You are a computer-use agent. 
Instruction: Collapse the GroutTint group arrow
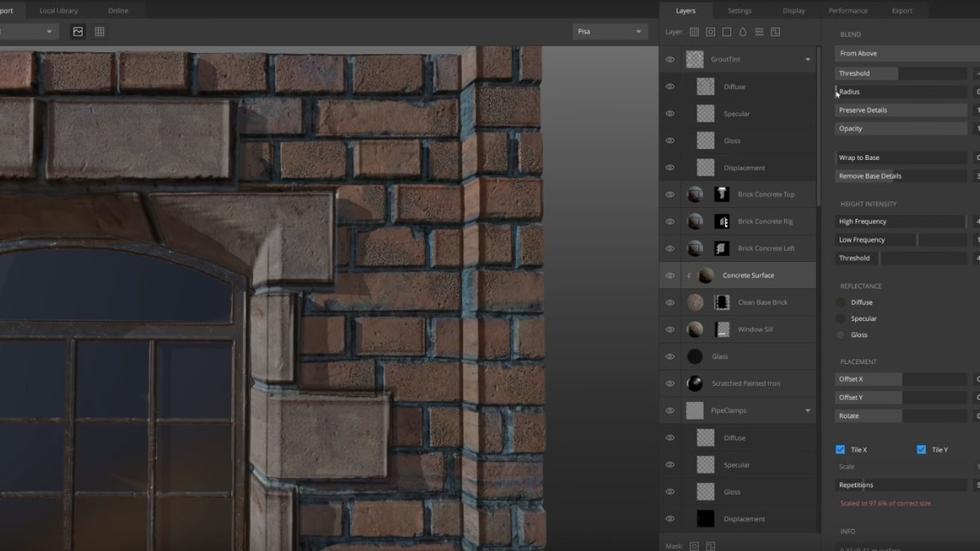point(808,60)
